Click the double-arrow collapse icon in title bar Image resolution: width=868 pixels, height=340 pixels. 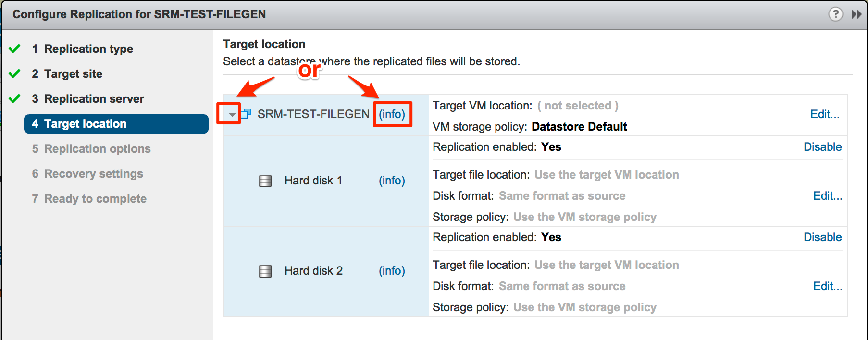coord(857,14)
